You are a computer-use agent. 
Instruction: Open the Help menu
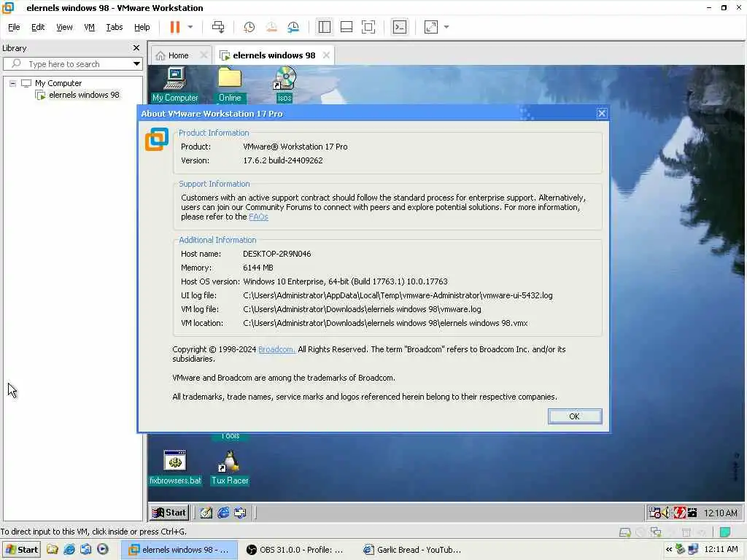[142, 27]
